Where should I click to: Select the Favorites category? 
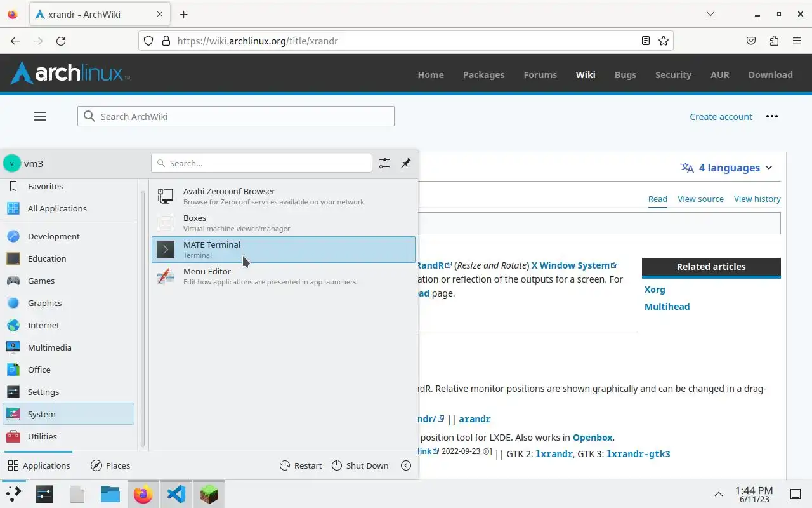click(69, 186)
